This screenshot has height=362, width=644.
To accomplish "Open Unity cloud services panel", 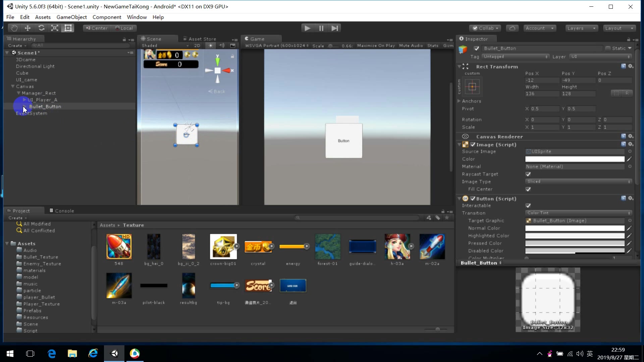I will click(512, 28).
